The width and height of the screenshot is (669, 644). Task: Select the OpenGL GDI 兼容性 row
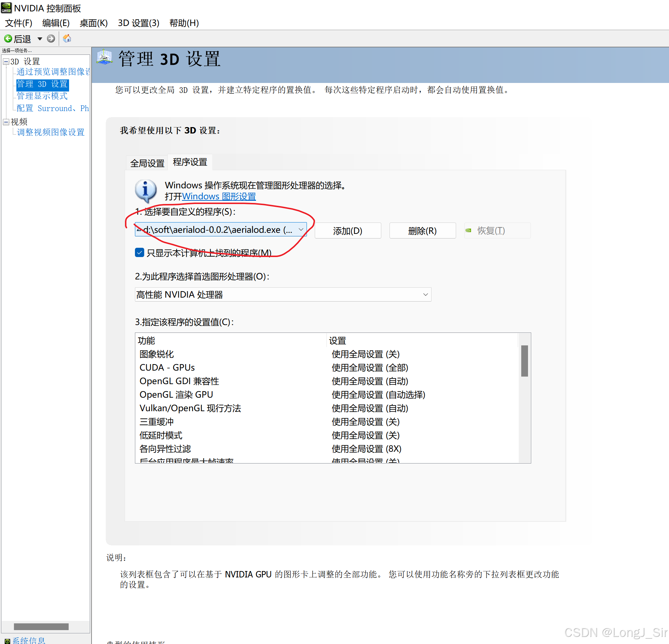327,381
